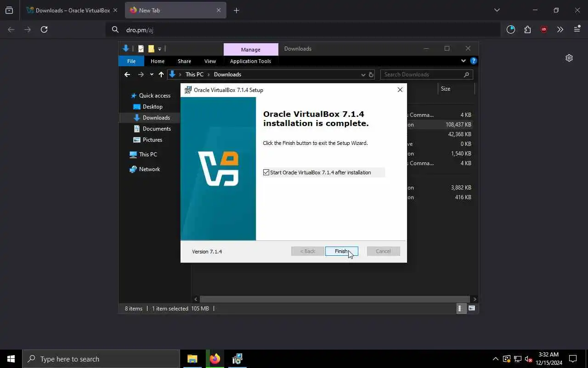Open the File menu in File Explorer
This screenshot has height=368, width=588.
[131, 61]
